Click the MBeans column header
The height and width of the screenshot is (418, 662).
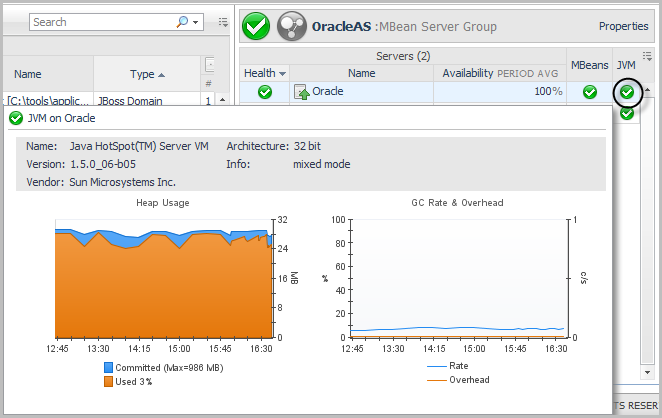click(x=589, y=65)
